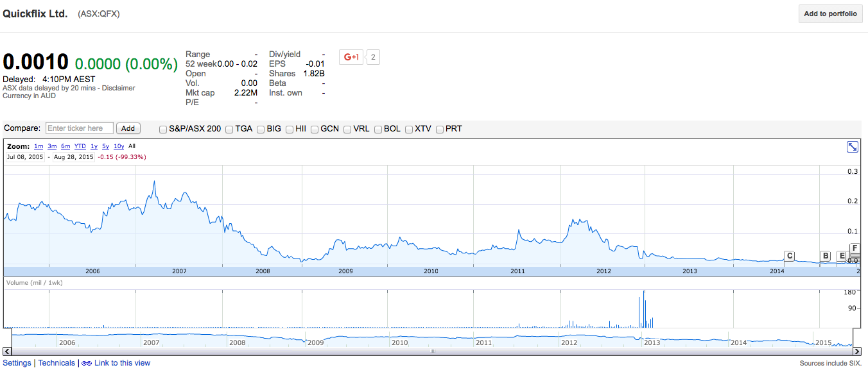The width and height of the screenshot is (868, 372).
Task: Click the ASX:QFX ticker symbol text
Action: click(99, 13)
